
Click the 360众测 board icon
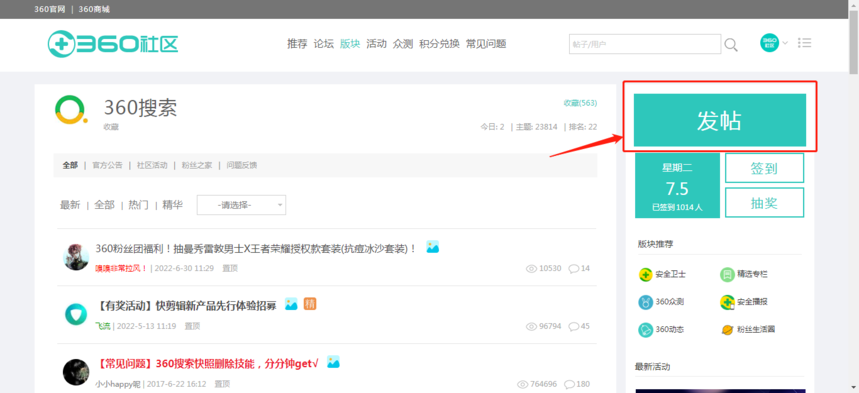point(646,302)
